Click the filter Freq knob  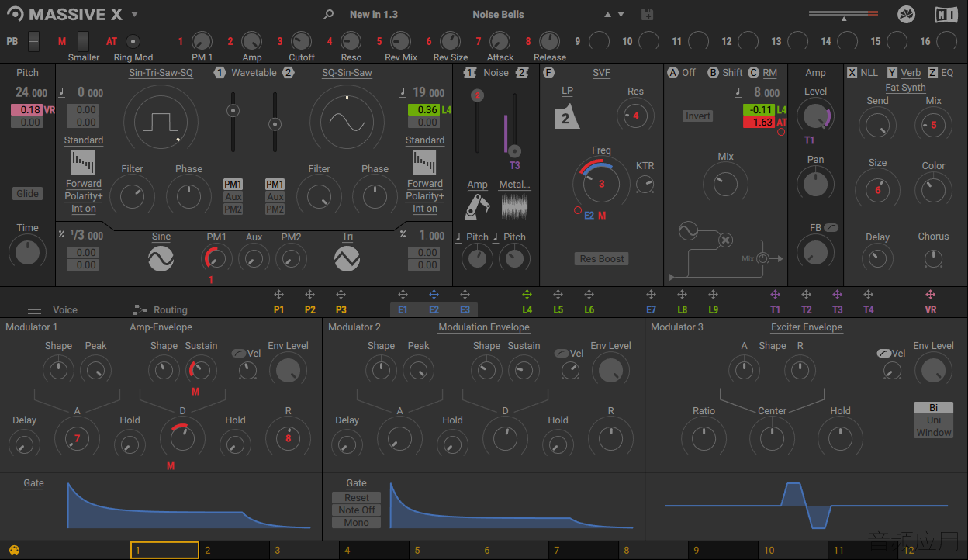[x=601, y=184]
